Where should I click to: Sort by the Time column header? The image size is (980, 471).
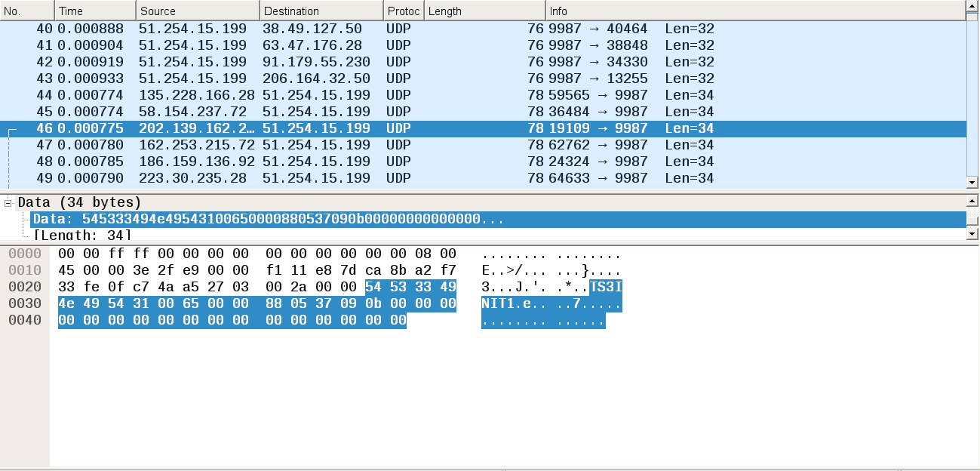click(95, 11)
